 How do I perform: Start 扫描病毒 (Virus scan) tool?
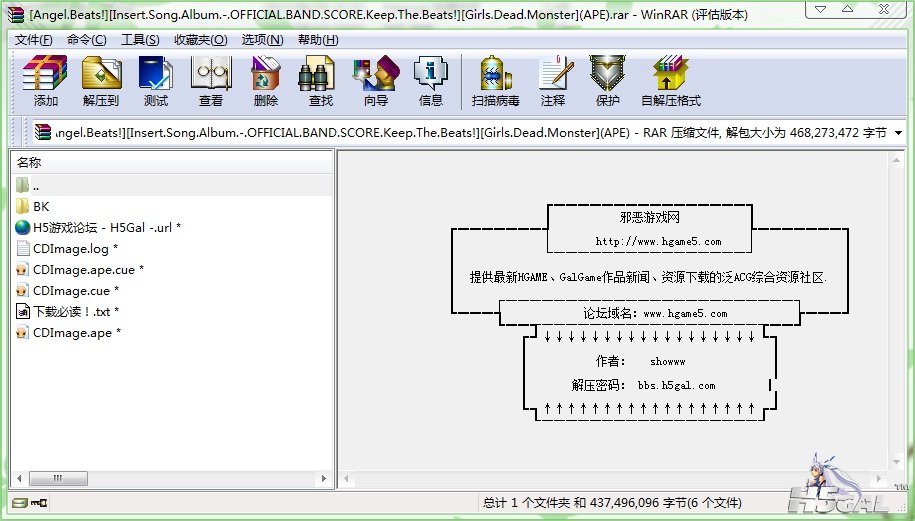495,81
